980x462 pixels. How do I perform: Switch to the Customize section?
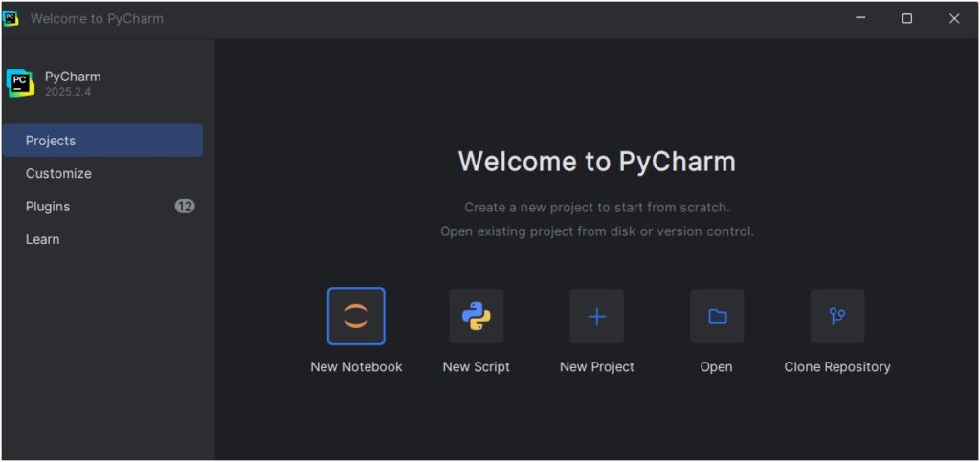(59, 174)
